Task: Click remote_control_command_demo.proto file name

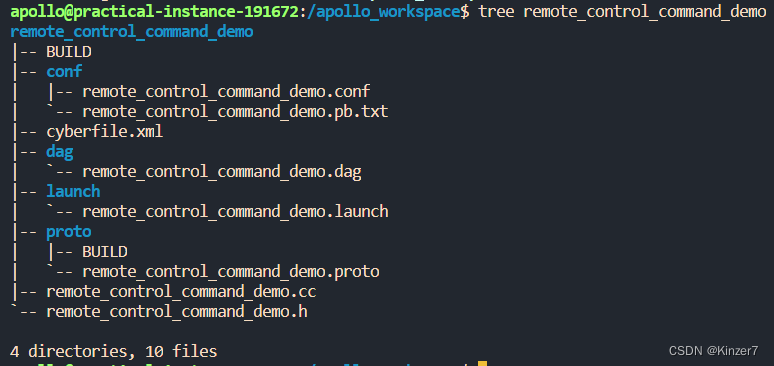Action: pos(231,272)
